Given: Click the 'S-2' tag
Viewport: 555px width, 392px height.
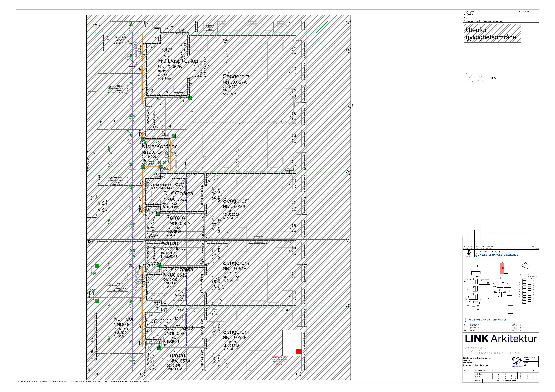Looking at the screenshot, I should pyautogui.click(x=192, y=111).
